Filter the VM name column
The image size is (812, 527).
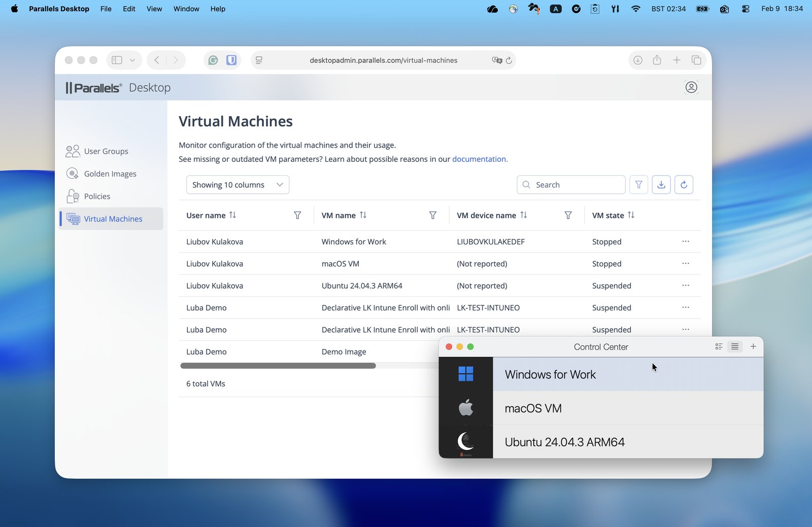[433, 215]
